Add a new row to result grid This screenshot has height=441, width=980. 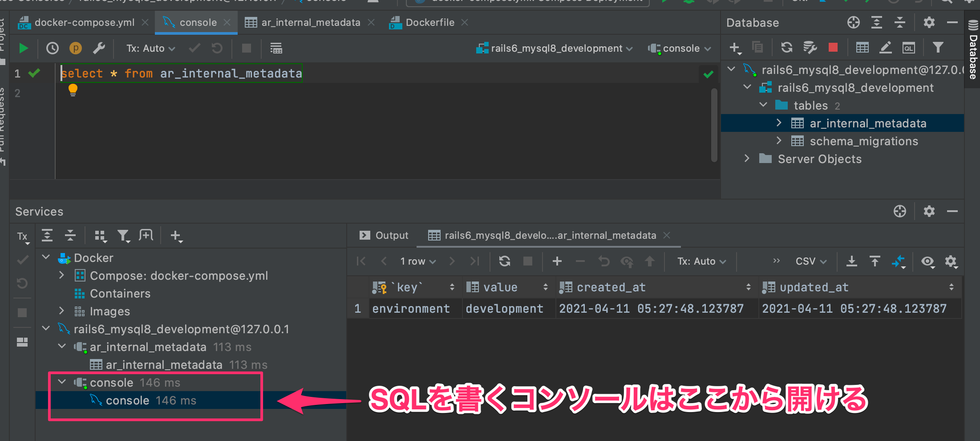(x=557, y=261)
